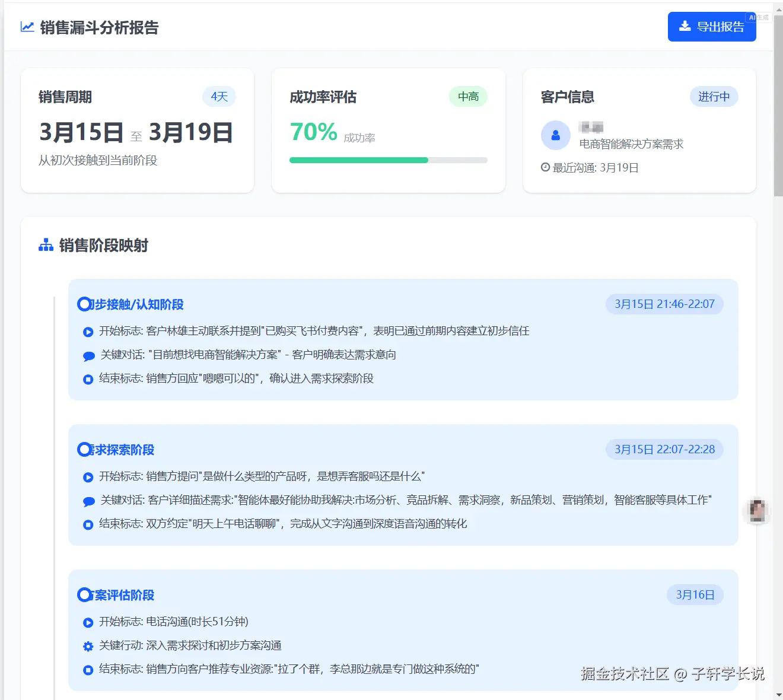The width and height of the screenshot is (783, 700).
Task: Click the 电商智能解决方案需求 customer description
Action: tap(631, 144)
